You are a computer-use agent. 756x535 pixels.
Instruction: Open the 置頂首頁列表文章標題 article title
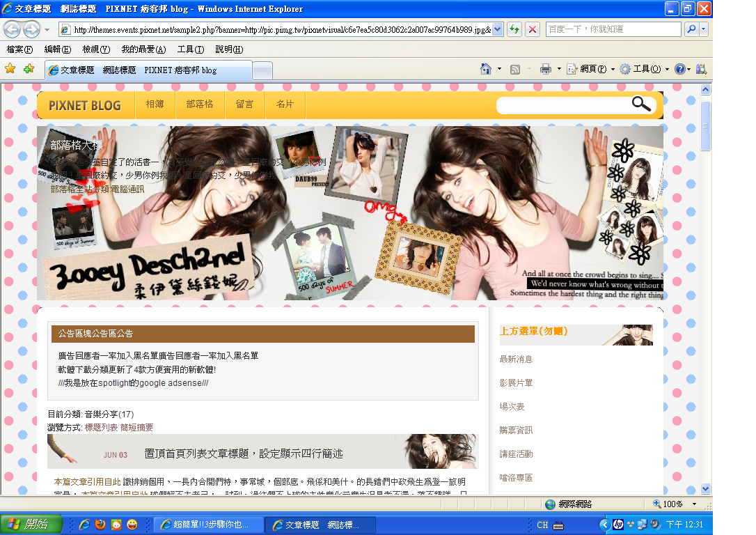coord(244,453)
